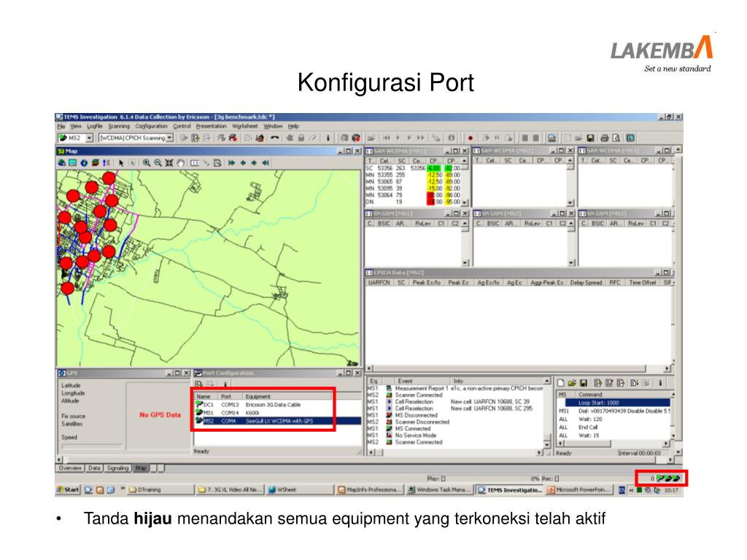Select the Zoom Out tool on Map
Image resolution: width=747 pixels, height=560 pixels.
(158, 163)
